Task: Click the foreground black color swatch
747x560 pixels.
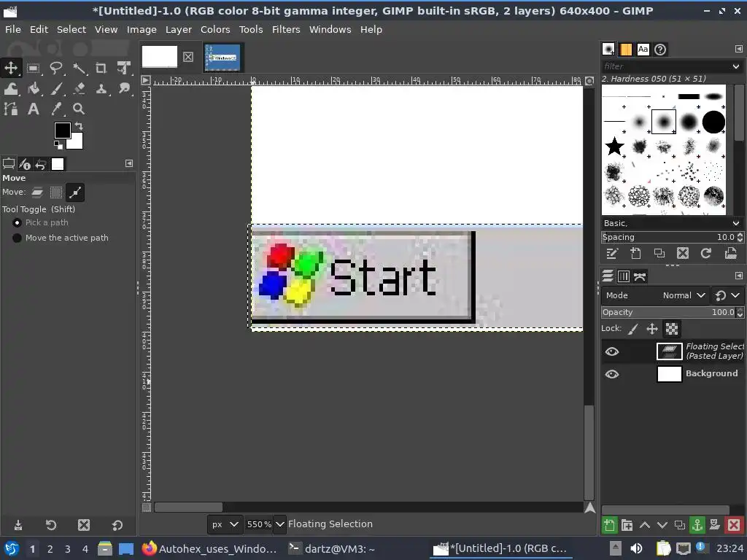Action: click(63, 130)
